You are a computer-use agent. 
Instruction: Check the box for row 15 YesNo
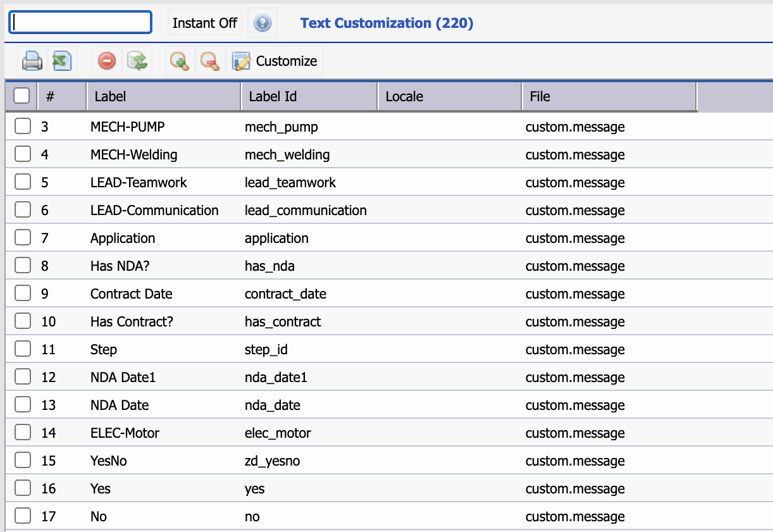pyautogui.click(x=23, y=461)
